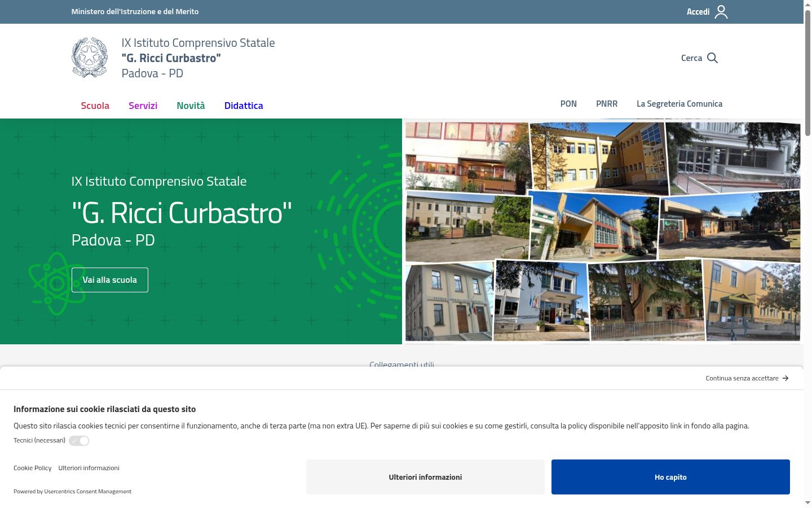Go to the PNRR section
The width and height of the screenshot is (812, 508).
pos(607,104)
